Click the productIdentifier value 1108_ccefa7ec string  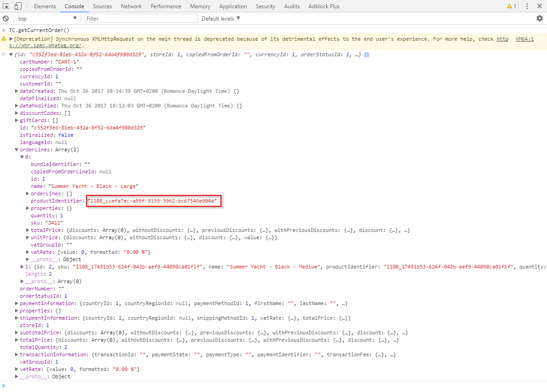click(152, 201)
